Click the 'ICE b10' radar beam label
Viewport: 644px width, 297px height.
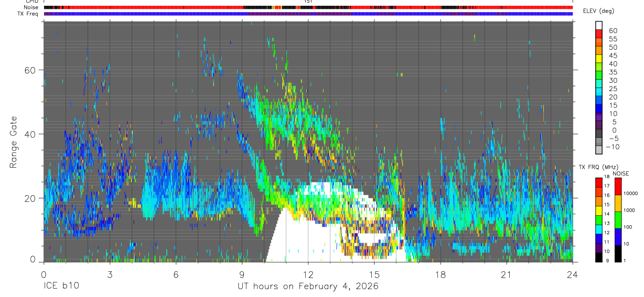coord(62,287)
